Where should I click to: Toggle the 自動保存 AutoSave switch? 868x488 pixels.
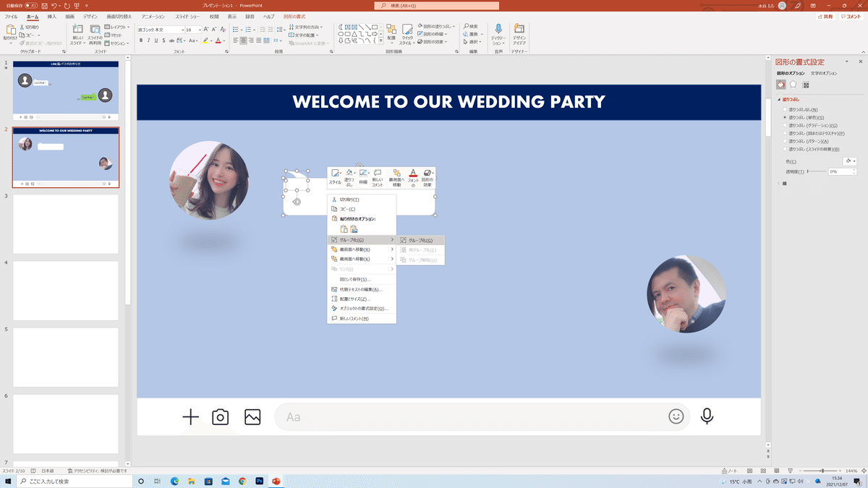[30, 5]
